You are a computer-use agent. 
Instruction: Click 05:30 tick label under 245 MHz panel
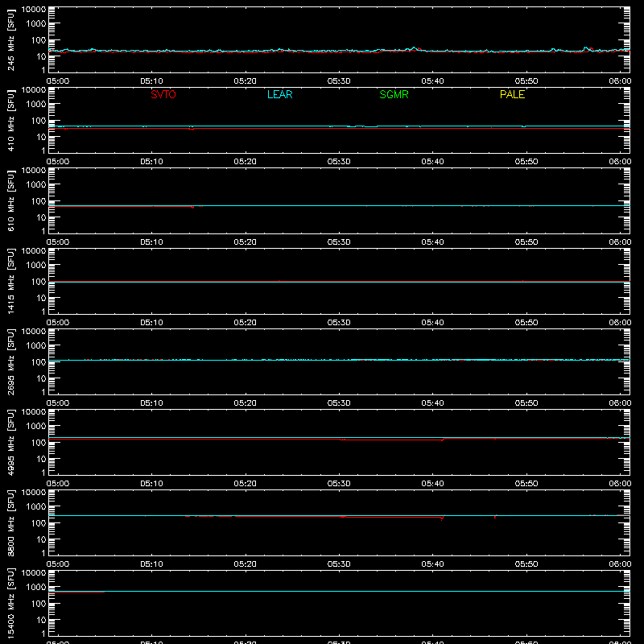pos(339,81)
